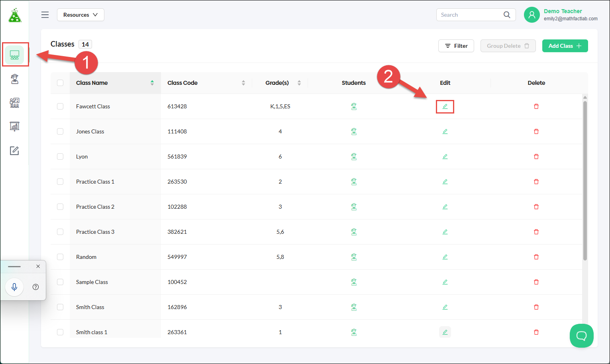Screen dimensions: 610x364
Task: Click the edit pencil for Fawcett Class
Action: point(445,106)
